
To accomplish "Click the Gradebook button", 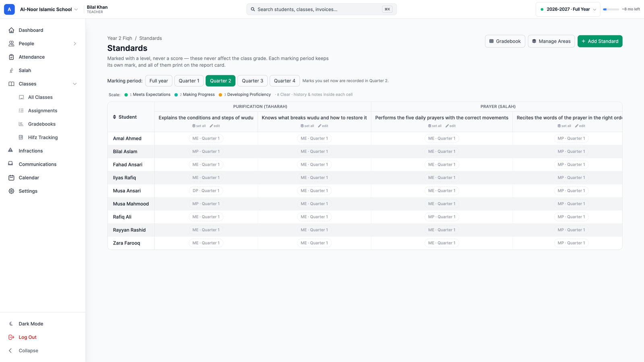I will pyautogui.click(x=505, y=41).
